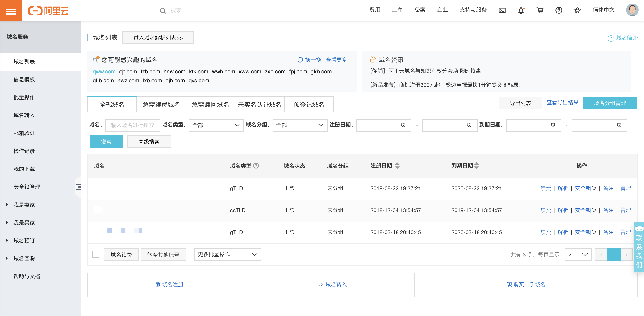Click the CloudShell terminal icon
The width and height of the screenshot is (644, 316).
[502, 10]
